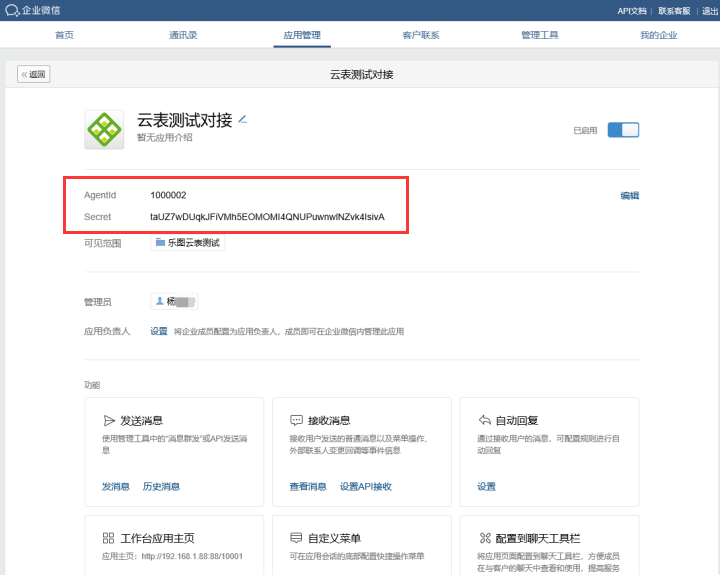
Task: Open the API文档 link
Action: [x=632, y=11]
